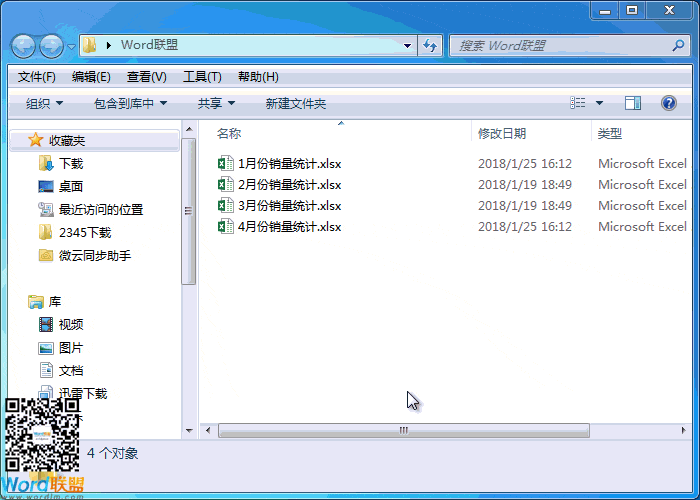Select 4月份销量统计.xlsx file name
The height and width of the screenshot is (500, 700).
[x=289, y=227]
